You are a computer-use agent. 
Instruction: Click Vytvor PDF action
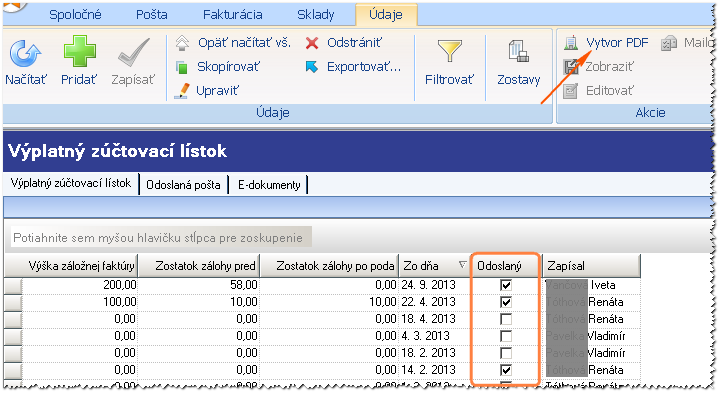click(606, 43)
